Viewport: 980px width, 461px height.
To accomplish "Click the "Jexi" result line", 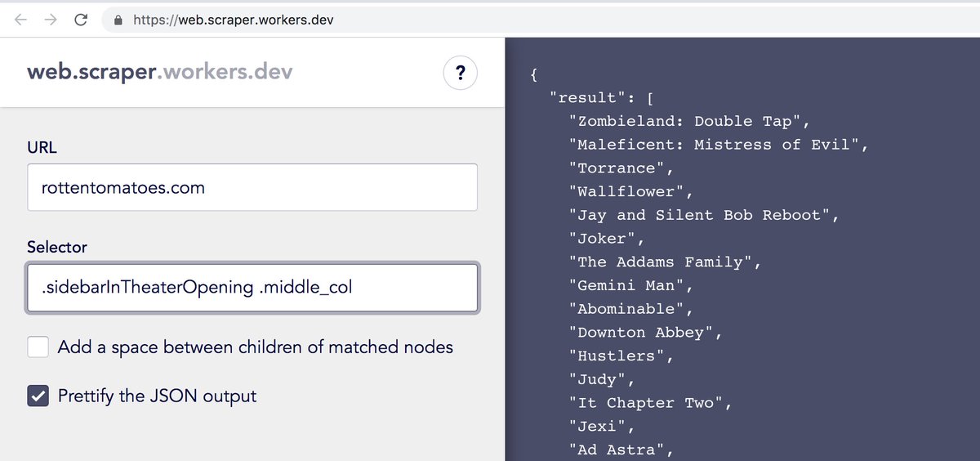I will click(602, 427).
